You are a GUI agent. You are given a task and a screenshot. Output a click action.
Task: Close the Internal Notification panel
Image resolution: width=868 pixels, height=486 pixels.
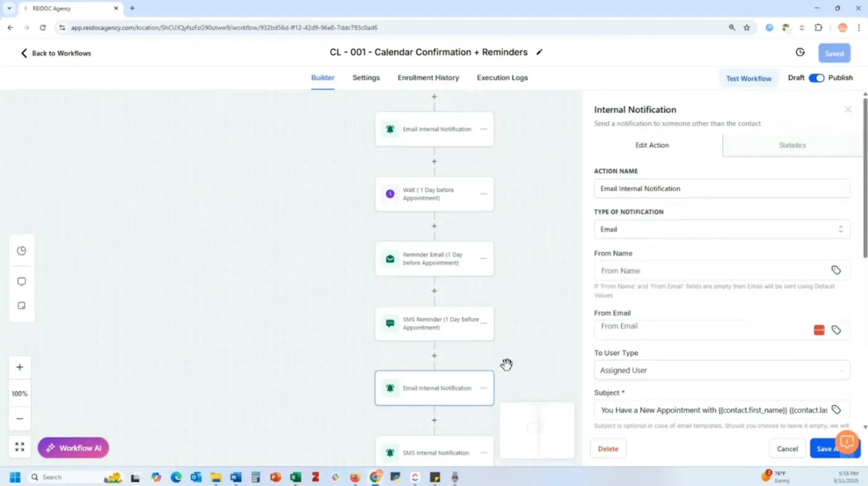click(x=847, y=110)
